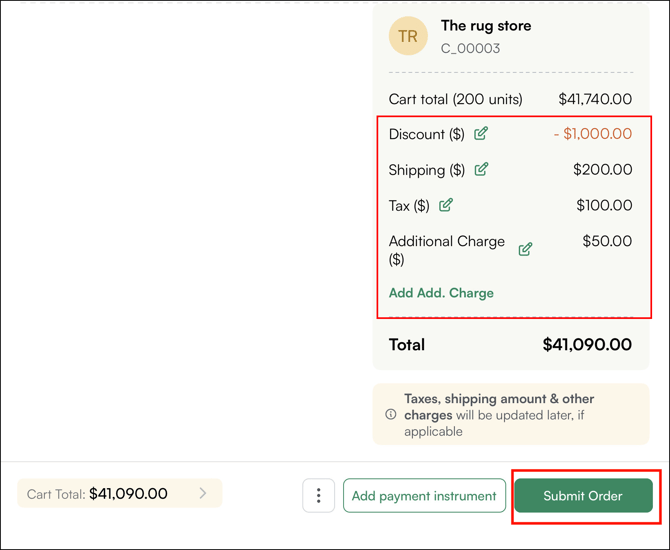
Task: Open the three-dot more options menu
Action: (x=319, y=495)
